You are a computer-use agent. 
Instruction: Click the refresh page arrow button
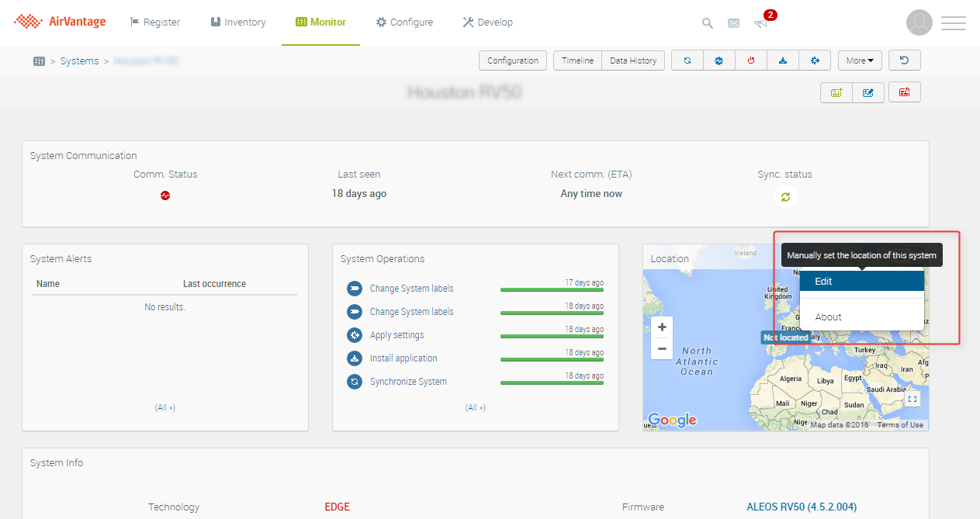[x=904, y=61]
